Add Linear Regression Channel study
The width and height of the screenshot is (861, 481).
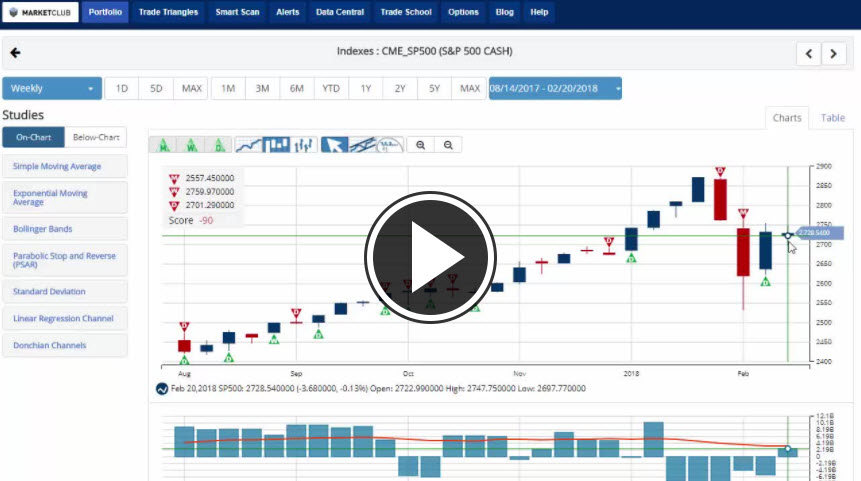(65, 318)
